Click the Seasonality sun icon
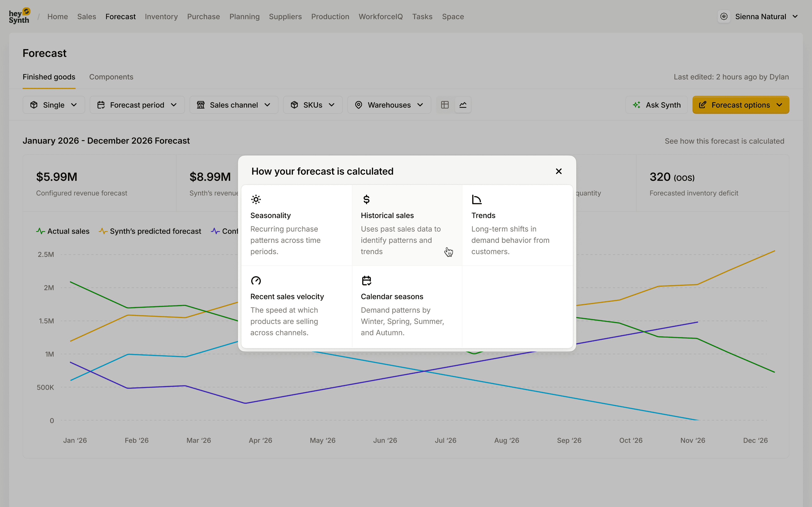This screenshot has height=507, width=812. pos(256,199)
